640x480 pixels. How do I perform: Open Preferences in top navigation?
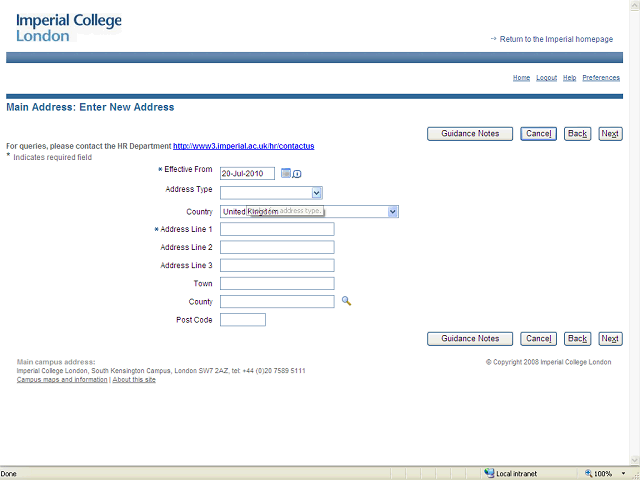pyautogui.click(x=601, y=78)
